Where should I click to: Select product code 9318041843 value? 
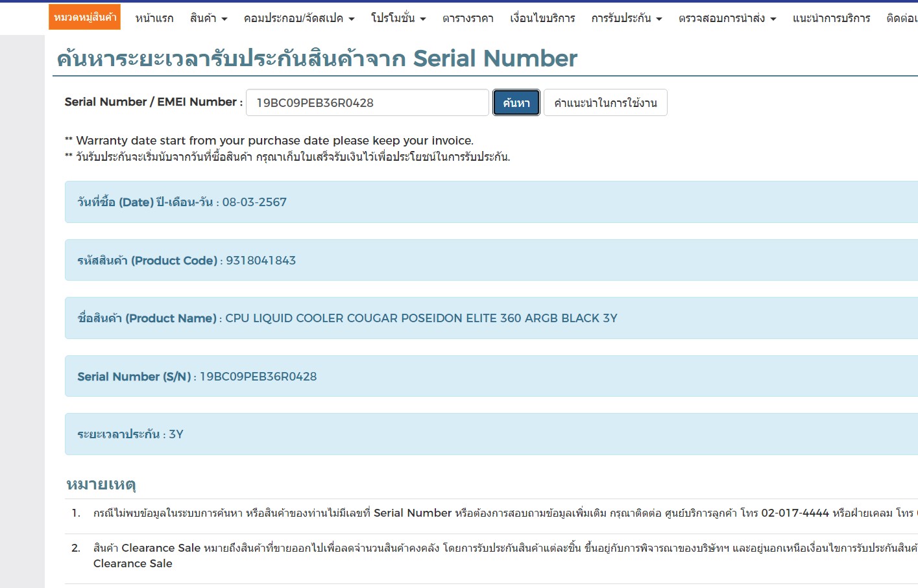pyautogui.click(x=261, y=261)
